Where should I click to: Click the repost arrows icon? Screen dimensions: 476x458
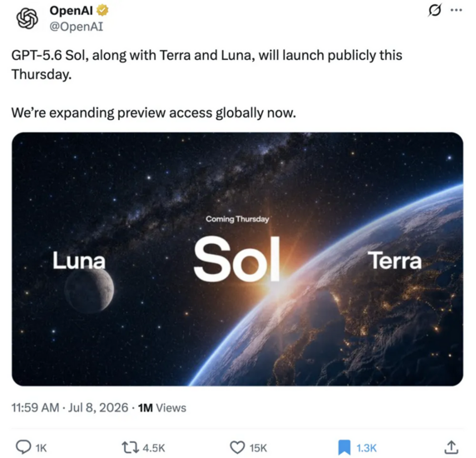tap(130, 447)
